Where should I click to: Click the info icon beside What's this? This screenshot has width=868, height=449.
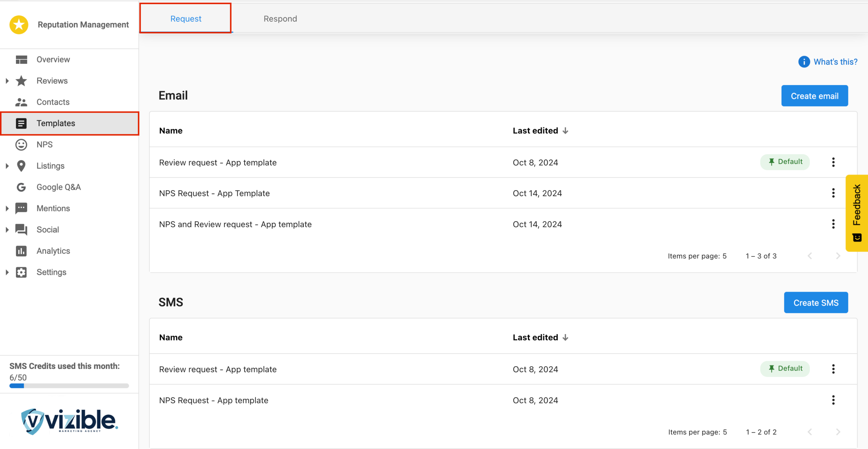804,62
